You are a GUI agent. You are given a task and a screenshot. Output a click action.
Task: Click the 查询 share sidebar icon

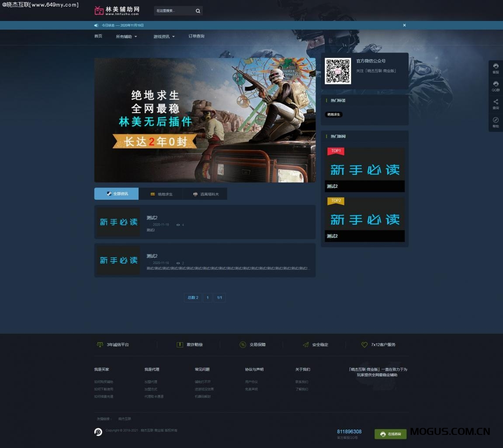pos(496,104)
